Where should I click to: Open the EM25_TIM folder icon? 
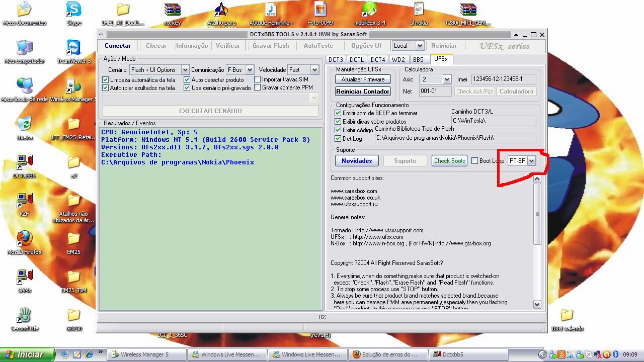(x=74, y=281)
